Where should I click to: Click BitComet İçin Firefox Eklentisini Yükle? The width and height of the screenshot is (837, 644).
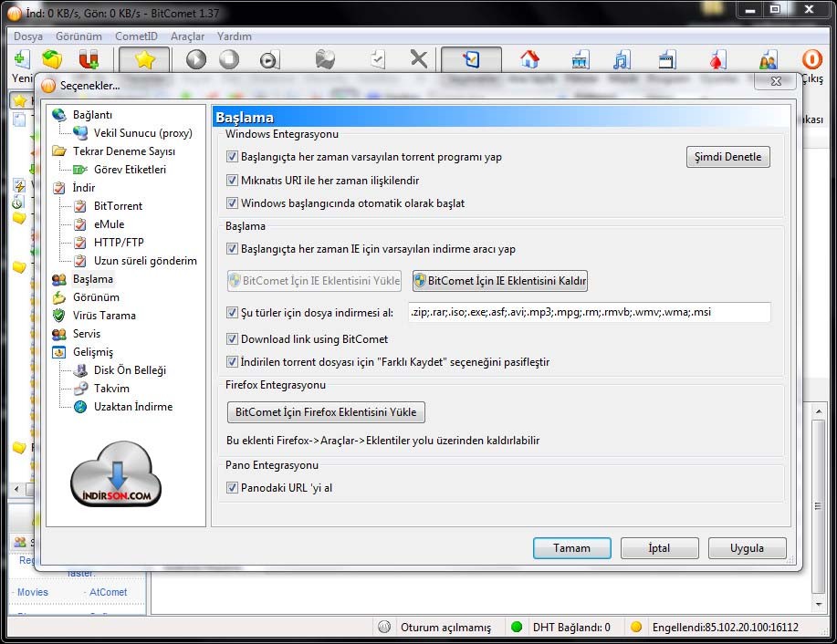point(326,412)
